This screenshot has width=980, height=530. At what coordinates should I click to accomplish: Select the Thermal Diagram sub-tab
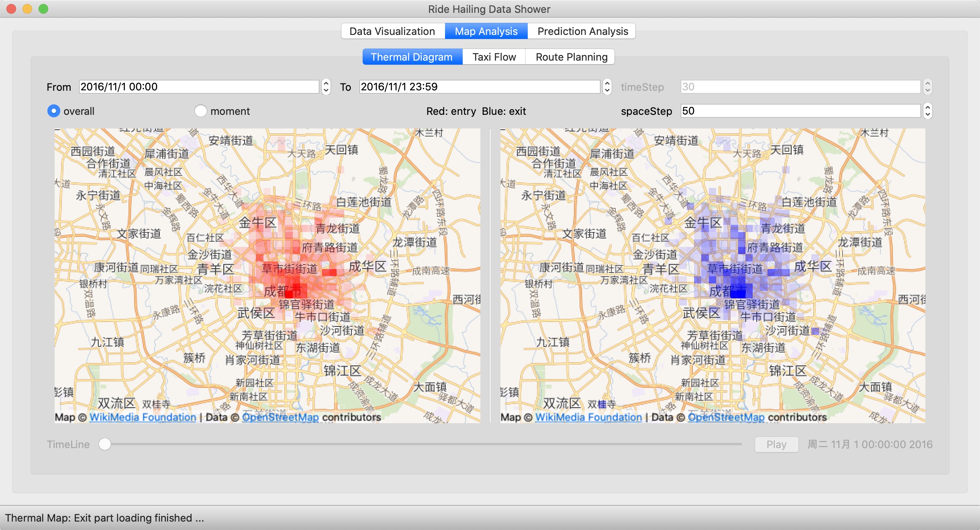[412, 57]
